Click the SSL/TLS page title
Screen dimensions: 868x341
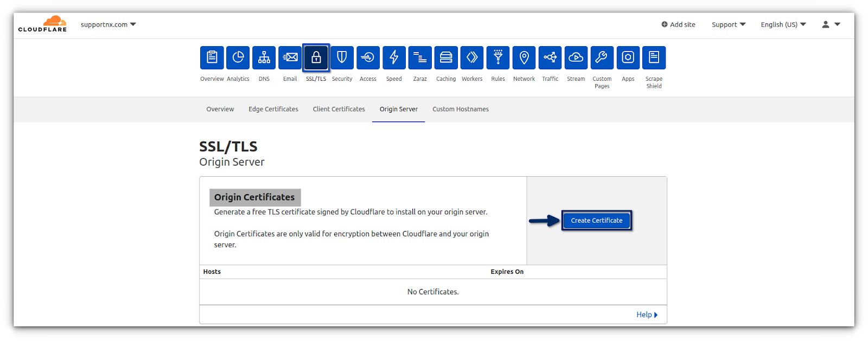tap(228, 146)
